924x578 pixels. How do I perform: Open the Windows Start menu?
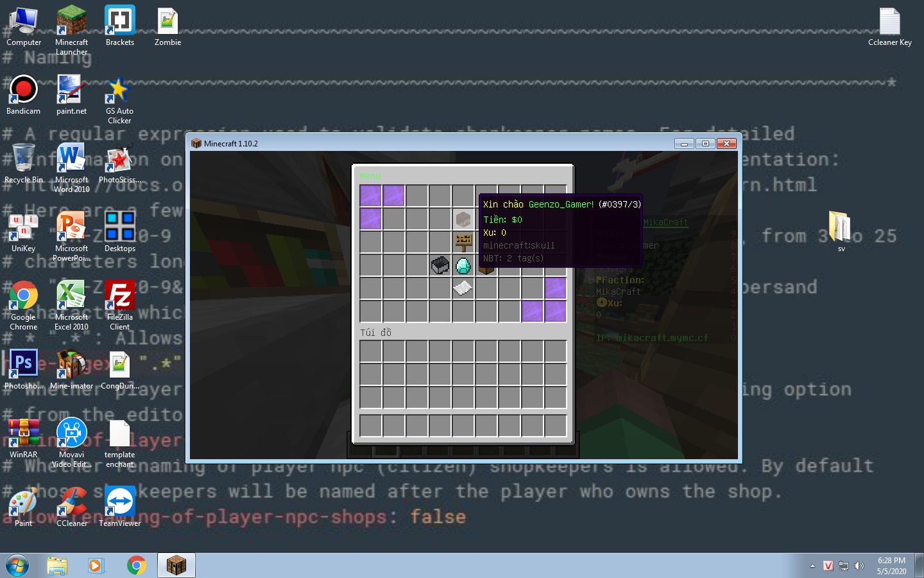point(17,565)
